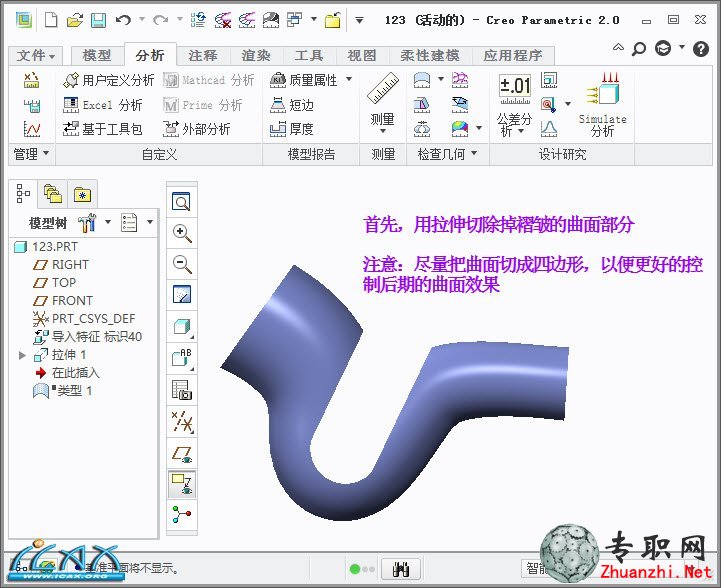The height and width of the screenshot is (588, 721).
Task: Switch to folder browser tab
Action: (x=52, y=194)
